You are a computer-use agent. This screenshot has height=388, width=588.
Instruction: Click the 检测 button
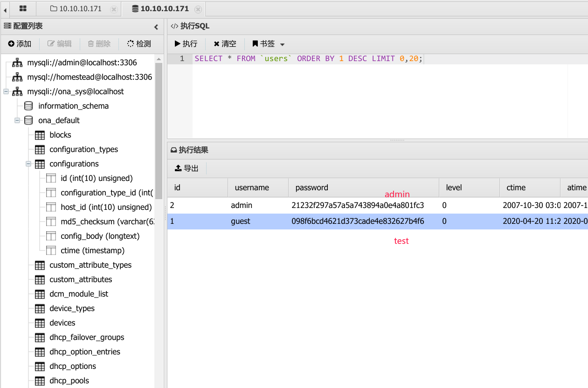139,44
